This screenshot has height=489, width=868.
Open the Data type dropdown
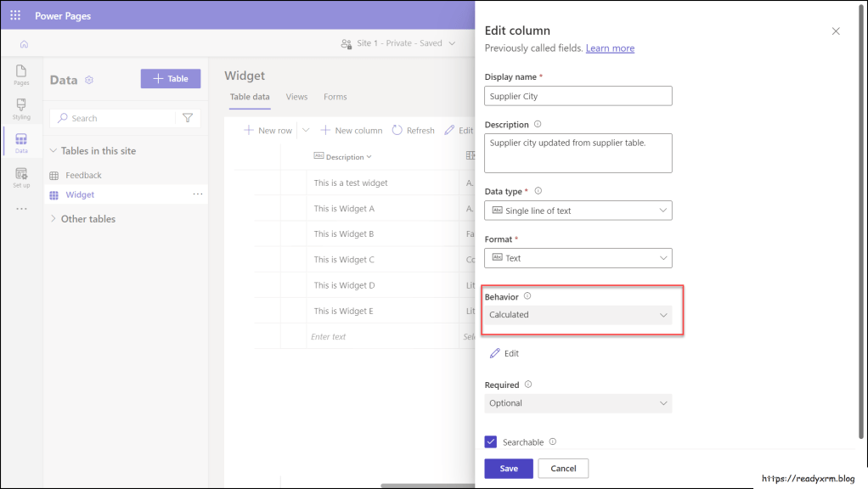click(578, 211)
